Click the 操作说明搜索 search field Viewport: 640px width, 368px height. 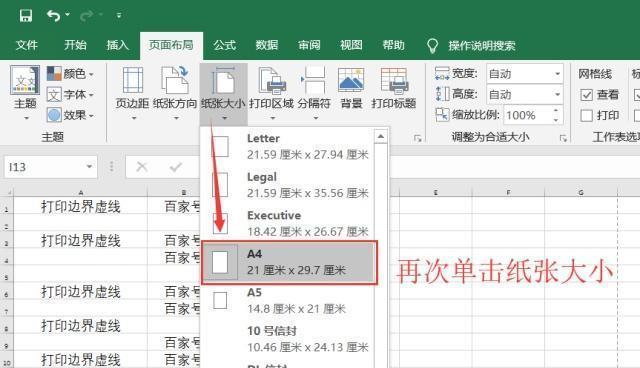[x=482, y=46]
